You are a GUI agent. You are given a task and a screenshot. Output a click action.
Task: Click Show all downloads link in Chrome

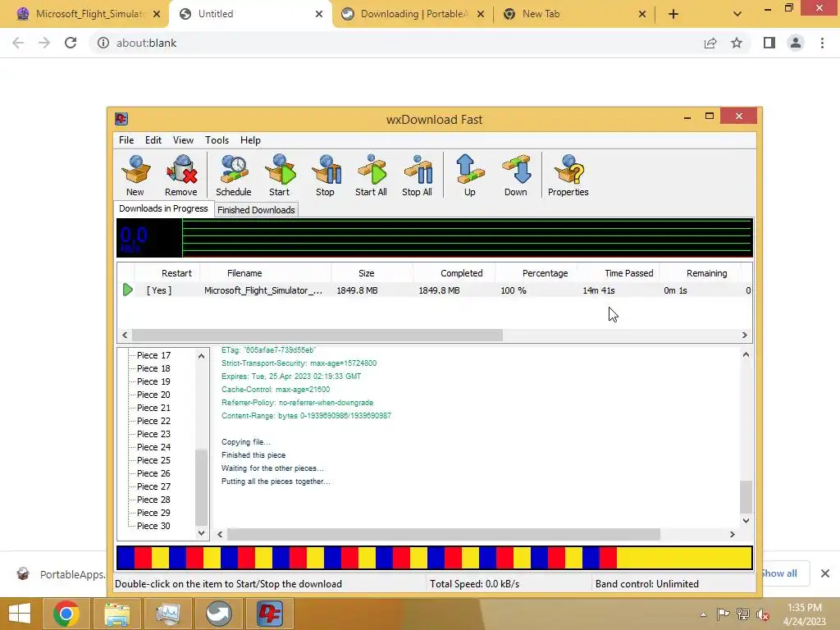781,573
